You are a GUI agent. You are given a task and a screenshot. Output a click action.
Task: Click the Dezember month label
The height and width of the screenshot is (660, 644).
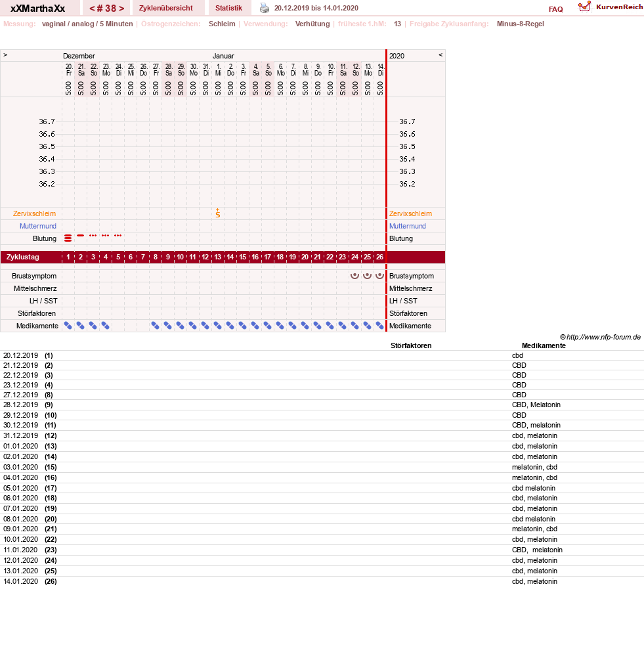pos(79,56)
